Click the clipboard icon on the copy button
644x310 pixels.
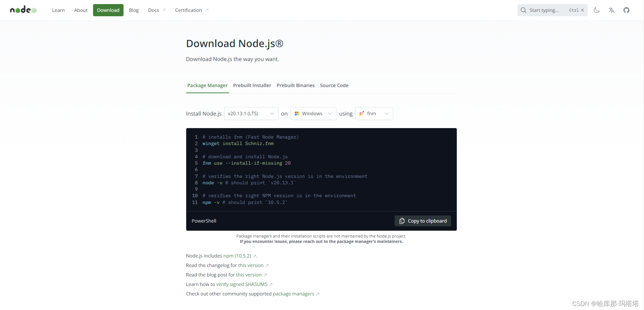point(402,221)
